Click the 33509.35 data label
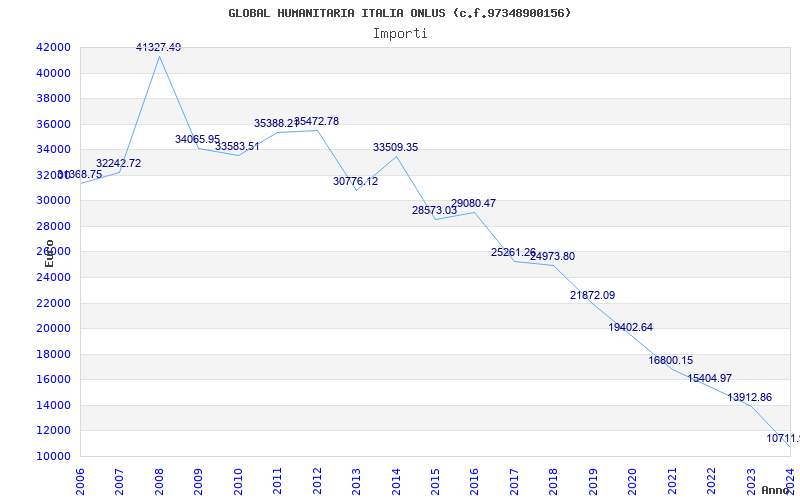 pyautogui.click(x=395, y=147)
